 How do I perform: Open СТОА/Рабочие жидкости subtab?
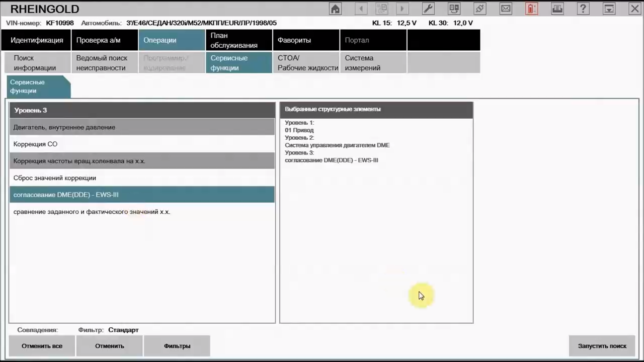(306, 63)
